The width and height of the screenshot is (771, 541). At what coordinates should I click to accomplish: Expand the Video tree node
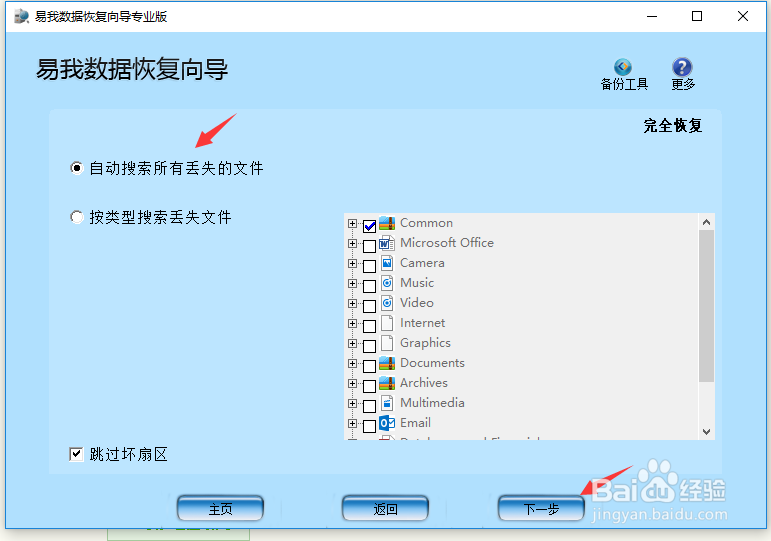pos(352,303)
